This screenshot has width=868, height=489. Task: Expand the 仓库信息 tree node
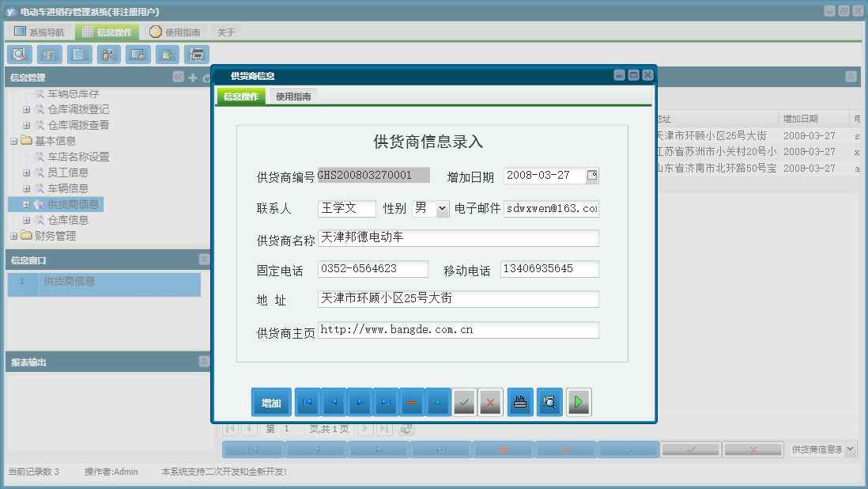pos(27,221)
